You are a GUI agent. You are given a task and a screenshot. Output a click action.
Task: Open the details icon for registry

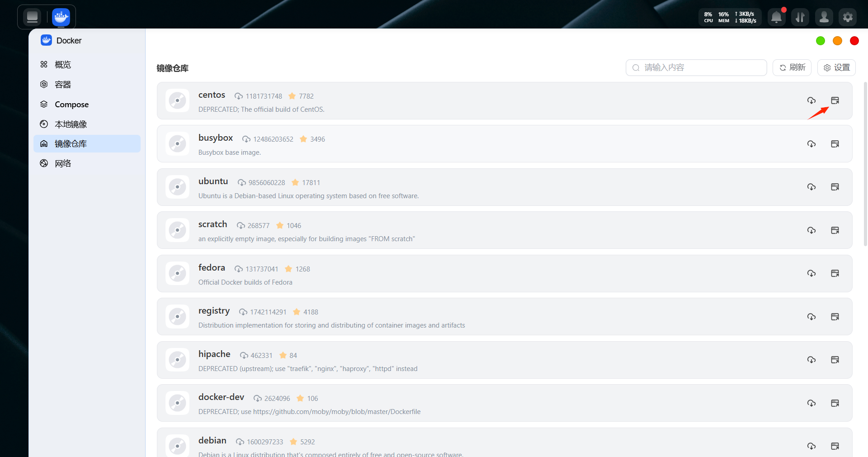coord(835,317)
